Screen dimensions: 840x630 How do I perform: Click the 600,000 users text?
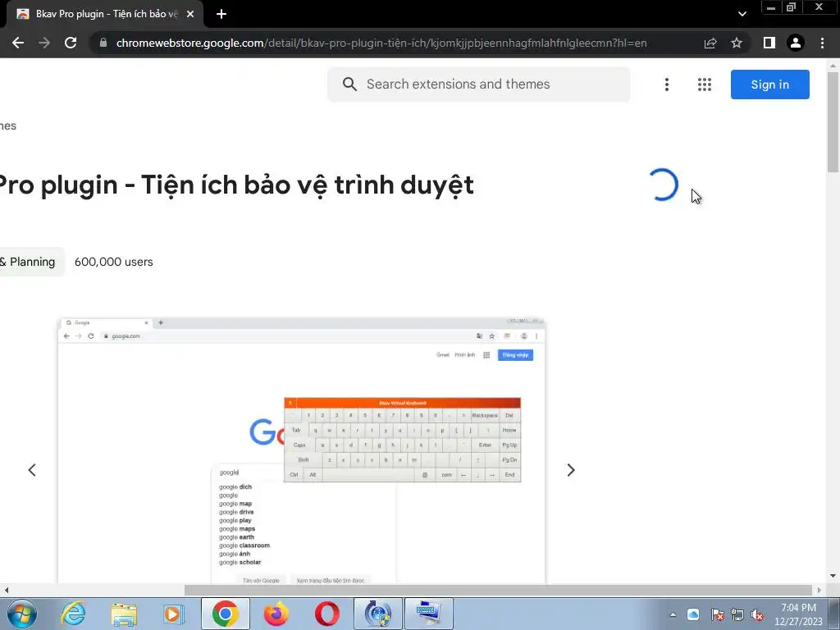[x=113, y=262]
